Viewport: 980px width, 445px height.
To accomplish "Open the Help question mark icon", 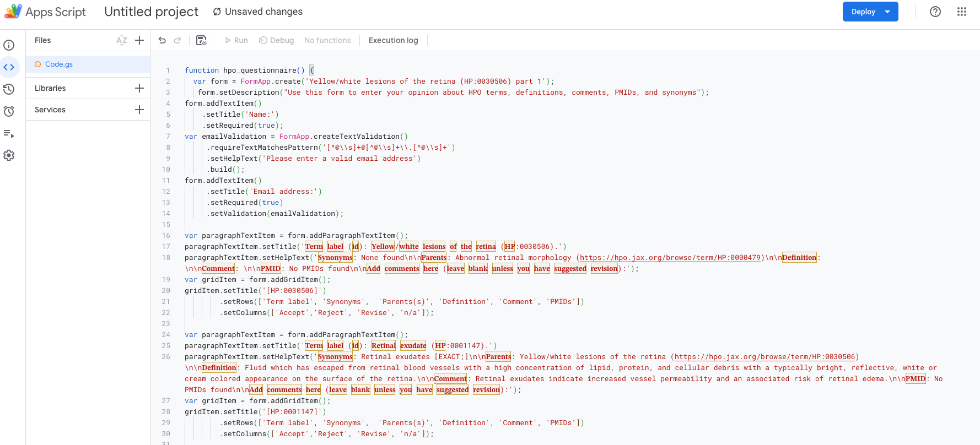I will [935, 12].
